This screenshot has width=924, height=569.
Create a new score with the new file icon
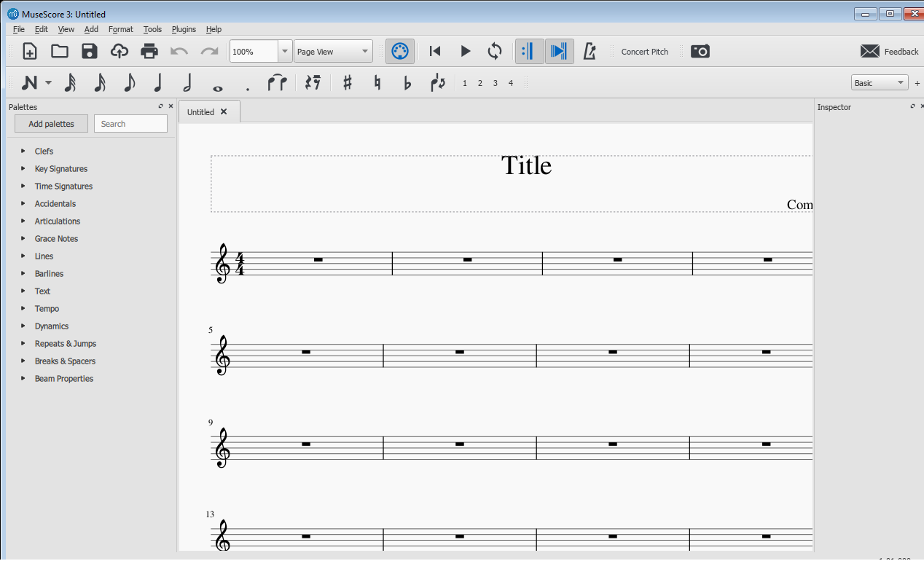30,51
